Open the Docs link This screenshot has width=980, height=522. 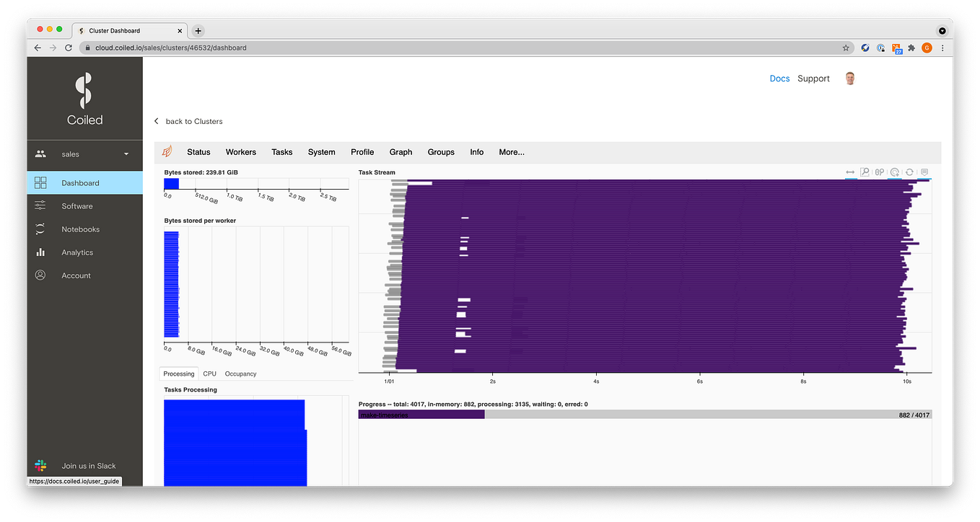(779, 78)
